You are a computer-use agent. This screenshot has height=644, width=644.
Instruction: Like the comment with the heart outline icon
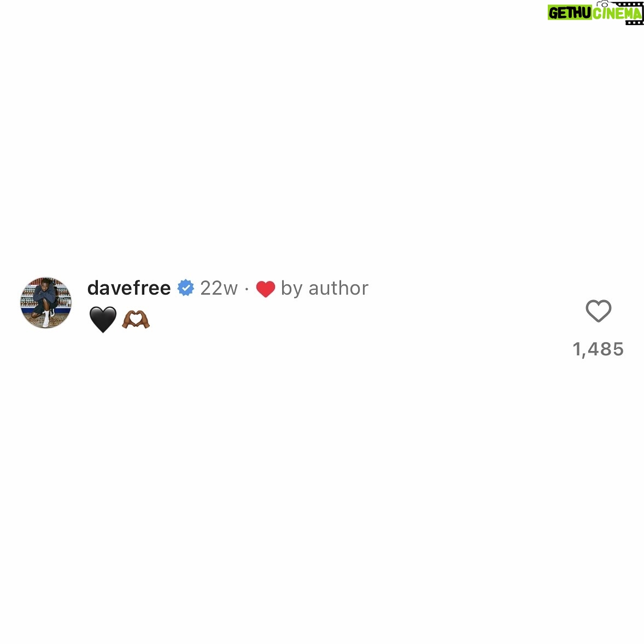pyautogui.click(x=599, y=311)
